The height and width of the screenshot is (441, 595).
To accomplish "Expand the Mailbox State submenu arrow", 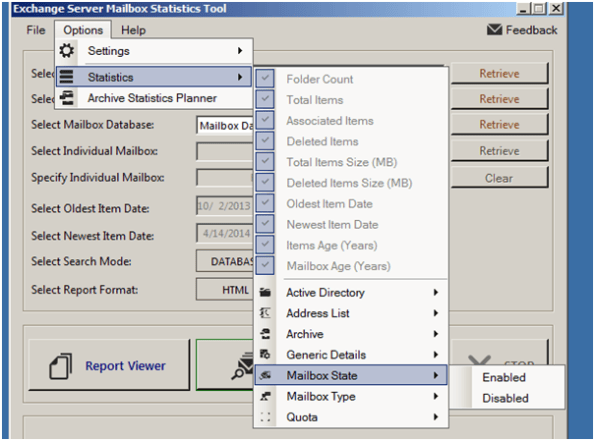I will [x=436, y=375].
